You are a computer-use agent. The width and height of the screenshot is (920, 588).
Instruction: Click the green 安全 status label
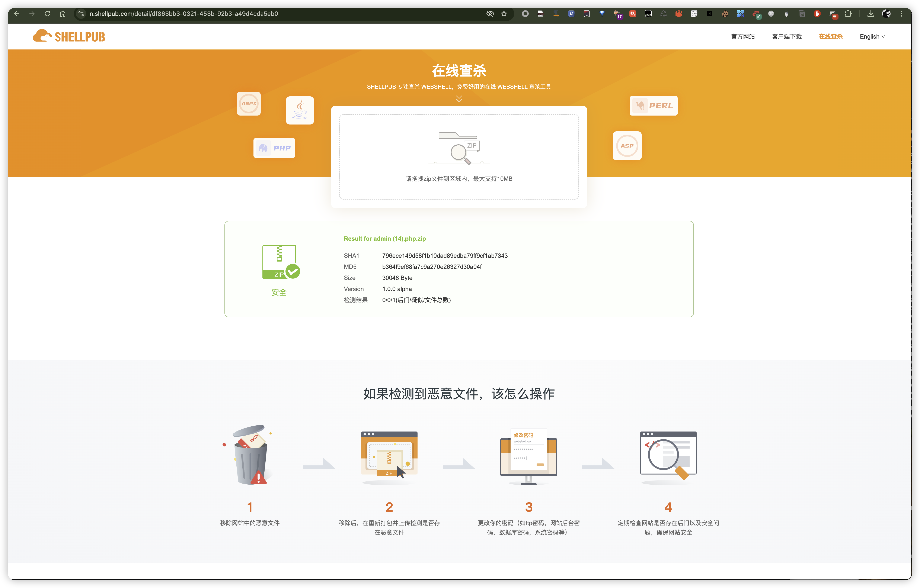click(x=279, y=293)
